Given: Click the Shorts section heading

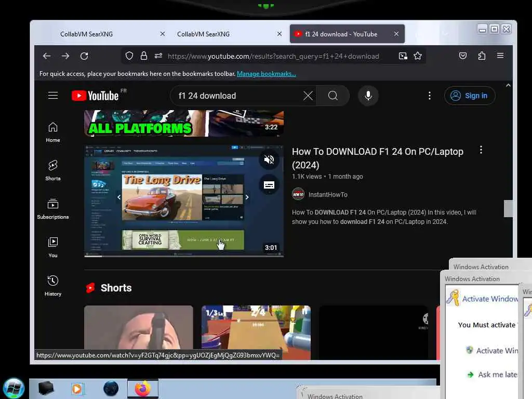Looking at the screenshot, I should (x=116, y=288).
